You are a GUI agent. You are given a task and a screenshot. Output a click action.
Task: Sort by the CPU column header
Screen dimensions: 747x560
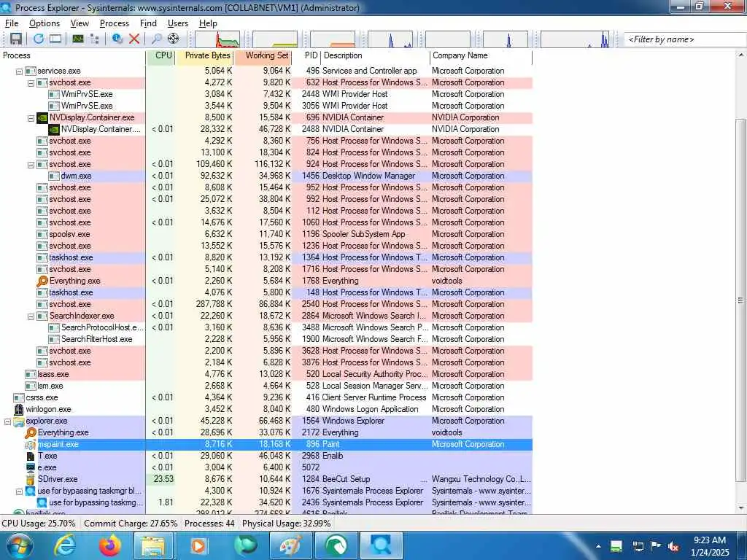pos(161,55)
